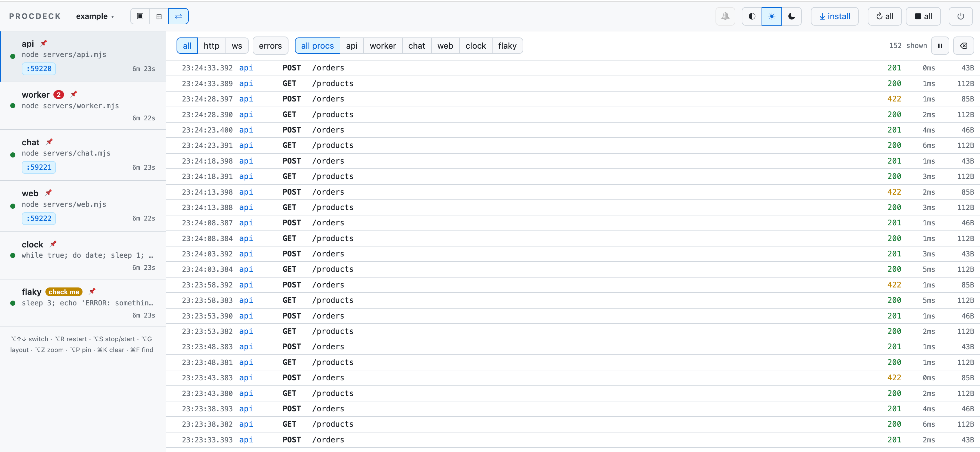Open api port :59220 link
The image size is (980, 452).
pos(39,69)
